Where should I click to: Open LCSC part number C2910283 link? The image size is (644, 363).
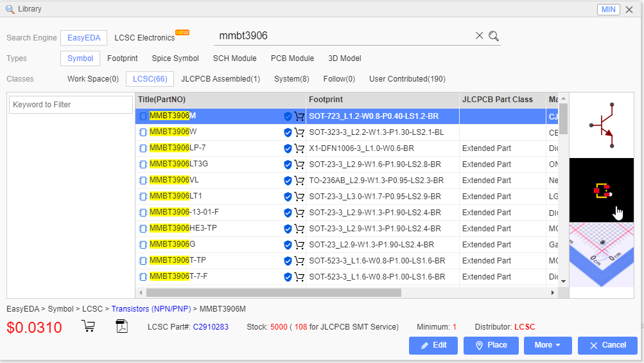[211, 327]
